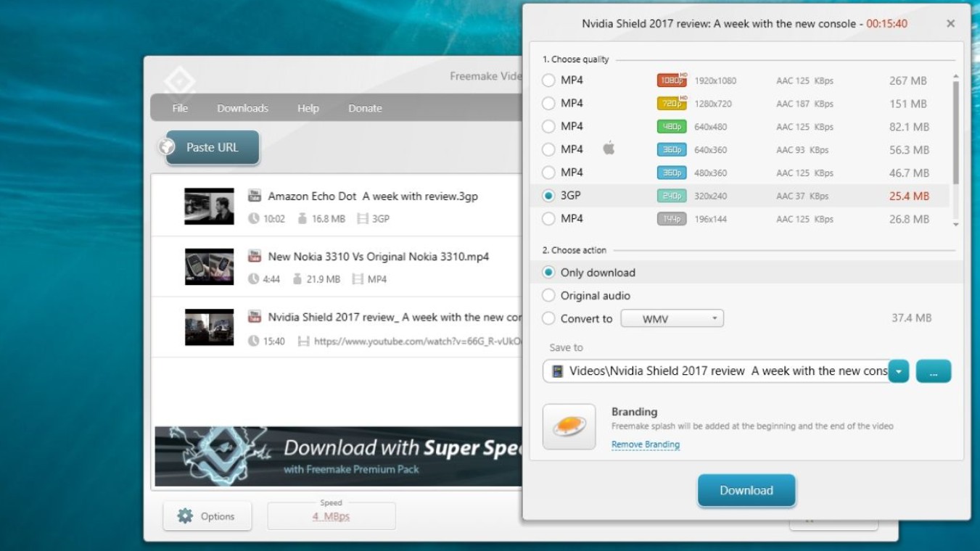Select MP4 480x360 quality option
The width and height of the screenshot is (980, 551).
pos(548,173)
